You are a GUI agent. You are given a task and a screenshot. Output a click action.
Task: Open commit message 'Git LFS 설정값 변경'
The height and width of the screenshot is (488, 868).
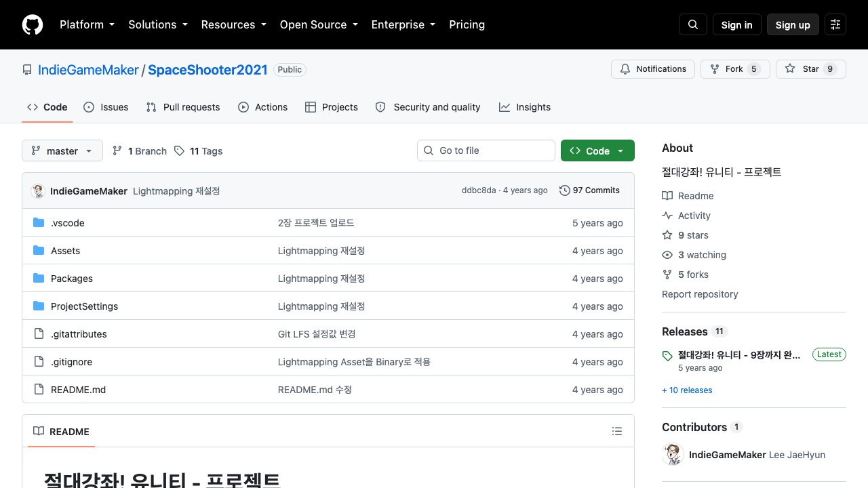(x=317, y=334)
